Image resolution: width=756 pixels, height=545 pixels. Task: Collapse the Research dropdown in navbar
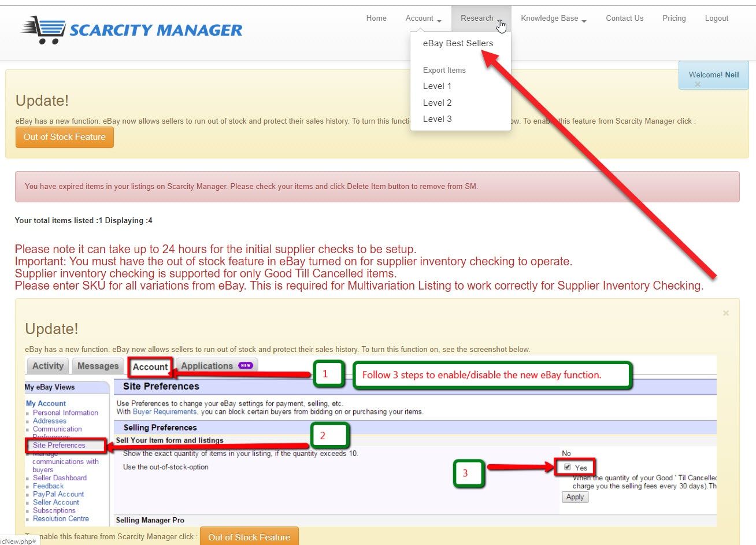click(481, 18)
